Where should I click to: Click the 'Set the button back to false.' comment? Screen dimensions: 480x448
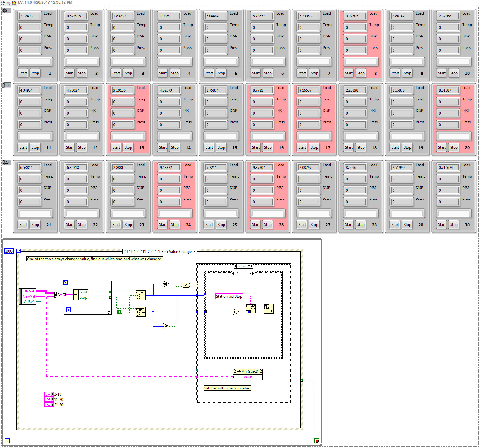click(227, 388)
